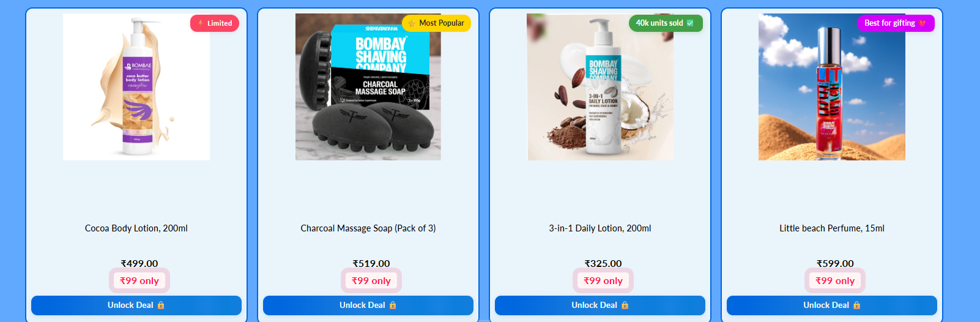Click the 40k units sold badge
980x322 pixels.
(x=666, y=23)
